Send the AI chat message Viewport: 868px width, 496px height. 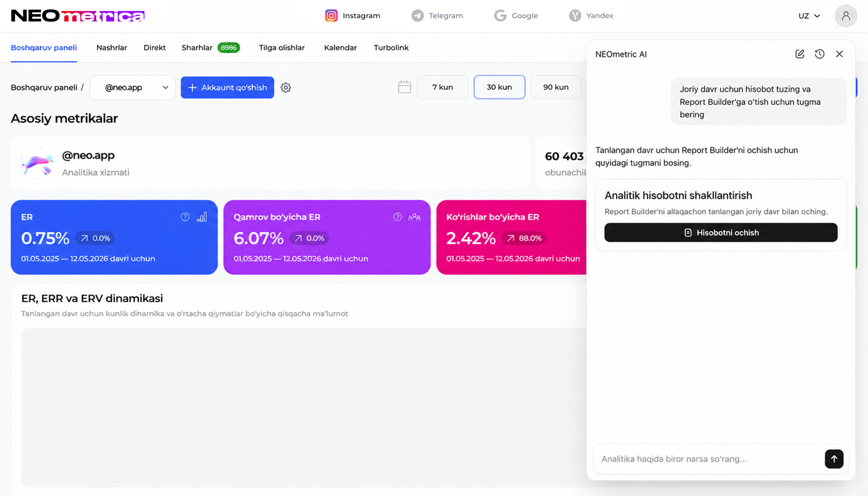tap(834, 459)
